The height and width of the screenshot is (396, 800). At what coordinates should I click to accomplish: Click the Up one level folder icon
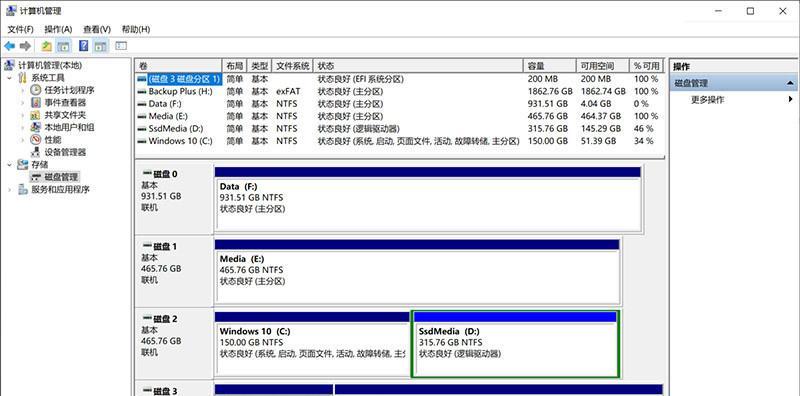point(46,46)
